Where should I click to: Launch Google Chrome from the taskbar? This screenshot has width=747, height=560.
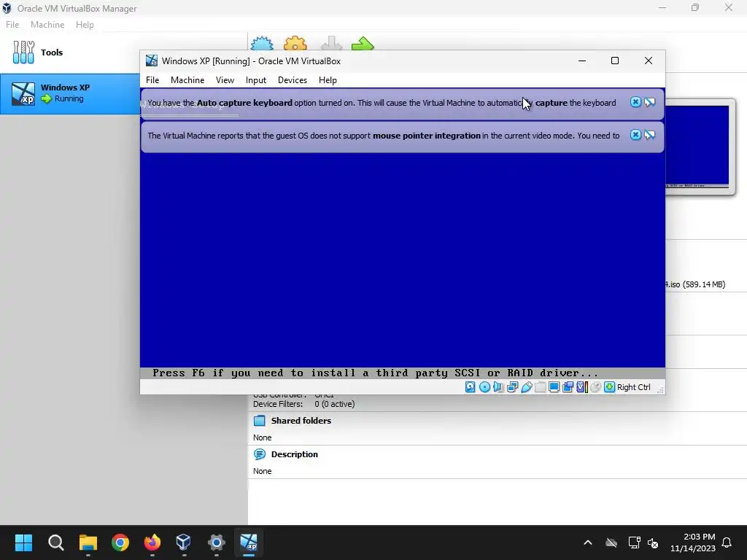coord(120,542)
